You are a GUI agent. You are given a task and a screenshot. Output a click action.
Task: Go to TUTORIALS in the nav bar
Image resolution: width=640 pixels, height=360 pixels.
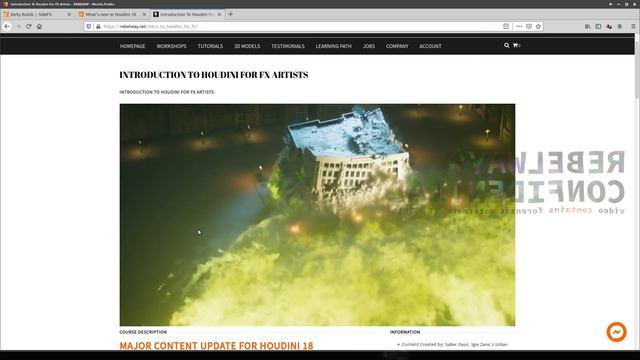click(210, 46)
